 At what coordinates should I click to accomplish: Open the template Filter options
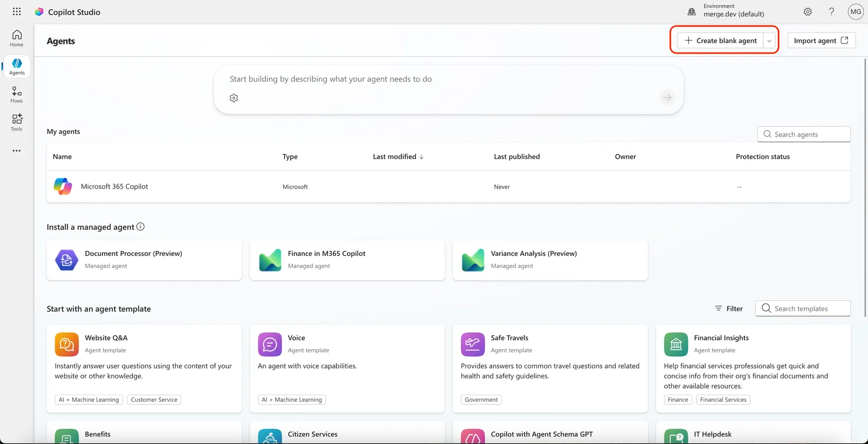tap(729, 308)
